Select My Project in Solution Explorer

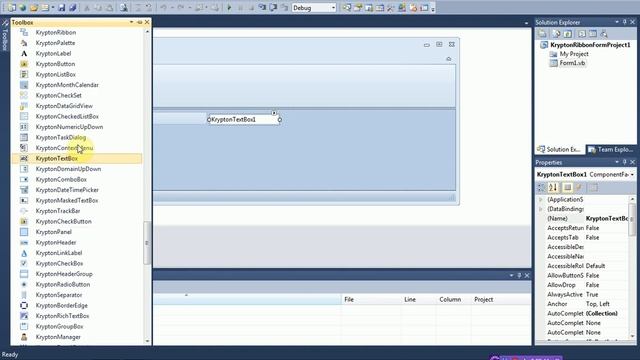click(x=574, y=54)
